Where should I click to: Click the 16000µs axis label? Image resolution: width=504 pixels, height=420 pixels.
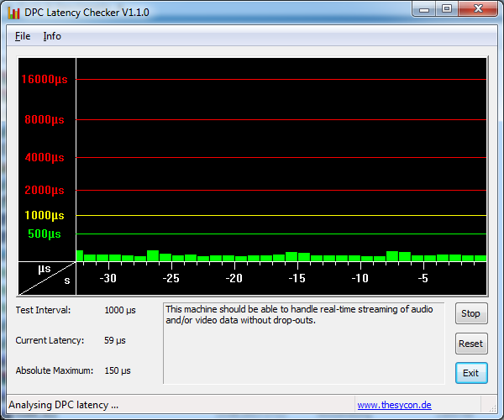(x=44, y=80)
